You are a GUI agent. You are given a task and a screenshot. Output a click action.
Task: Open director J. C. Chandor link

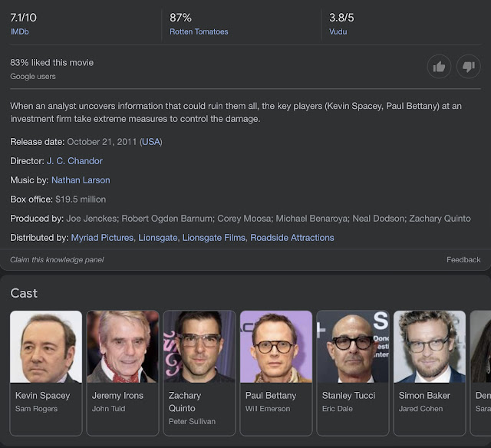74,161
